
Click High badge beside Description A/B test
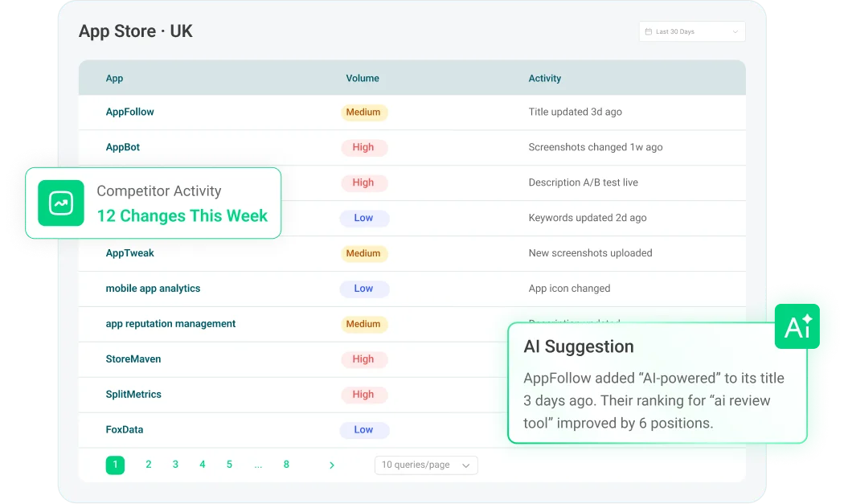[x=364, y=182]
